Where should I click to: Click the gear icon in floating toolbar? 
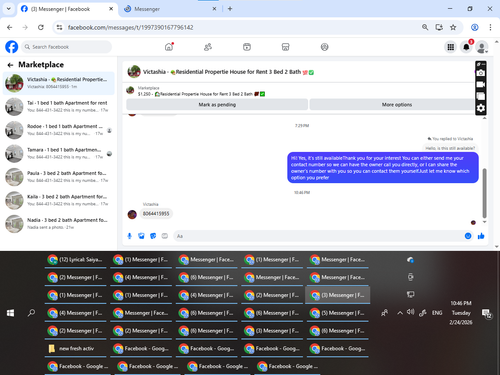481,108
